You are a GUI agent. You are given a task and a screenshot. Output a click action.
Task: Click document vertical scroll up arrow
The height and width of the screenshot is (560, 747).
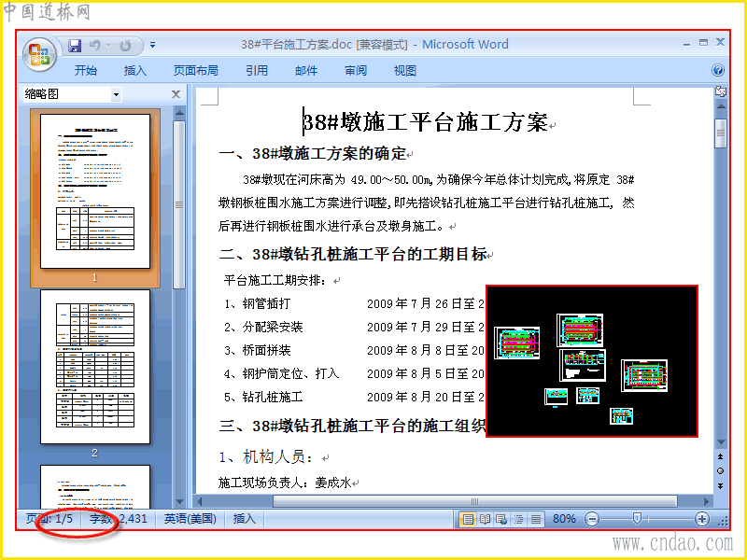(721, 106)
